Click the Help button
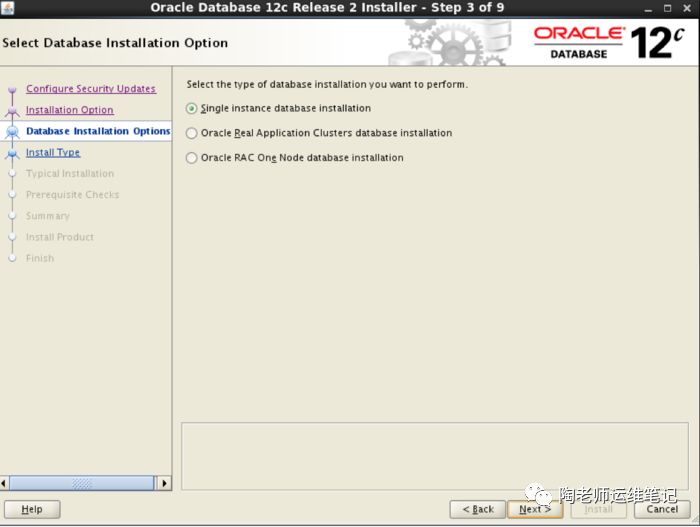 coord(32,509)
